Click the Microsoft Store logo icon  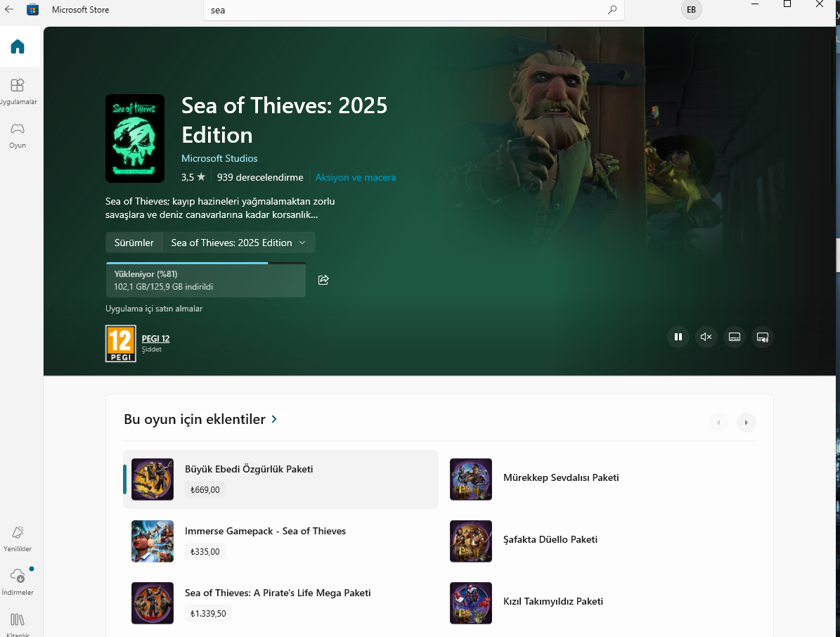[32, 10]
